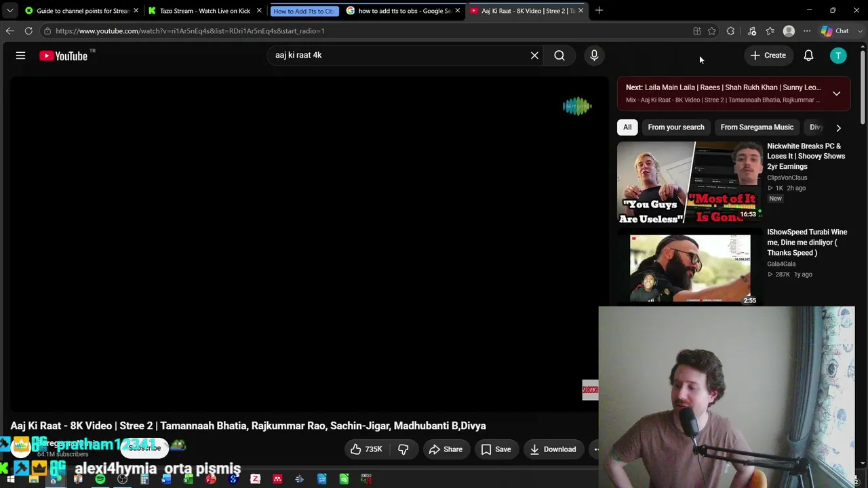Add page to favorites with star

click(x=711, y=31)
